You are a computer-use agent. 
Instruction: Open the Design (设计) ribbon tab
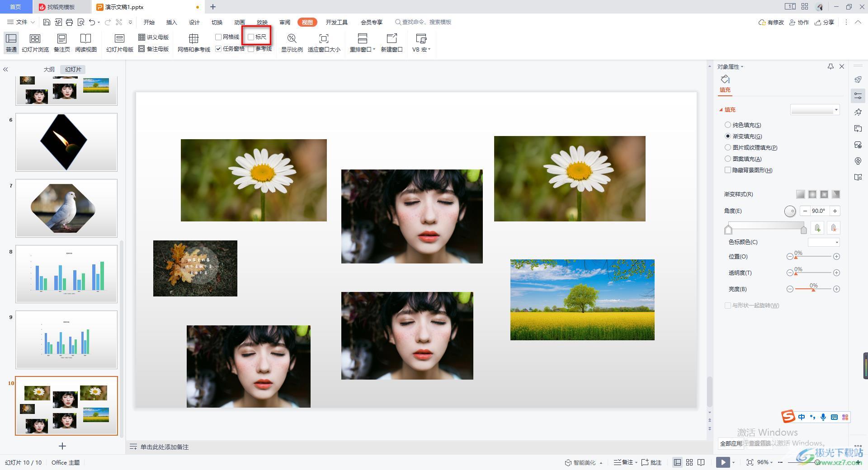(194, 22)
